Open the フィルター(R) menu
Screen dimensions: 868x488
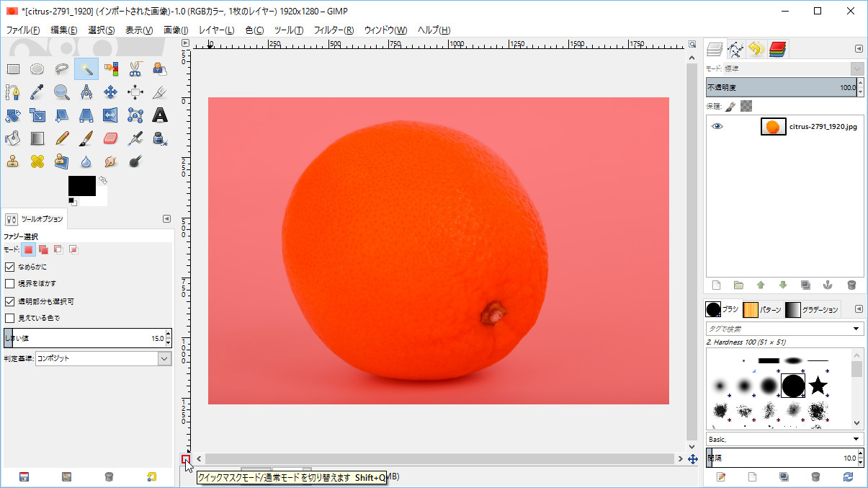(x=334, y=30)
